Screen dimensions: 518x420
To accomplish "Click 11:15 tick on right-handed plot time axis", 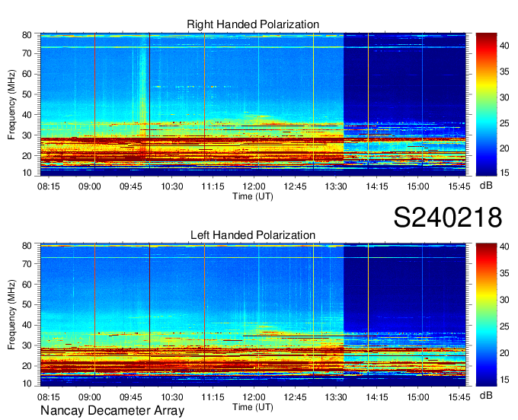I will 213,186.
